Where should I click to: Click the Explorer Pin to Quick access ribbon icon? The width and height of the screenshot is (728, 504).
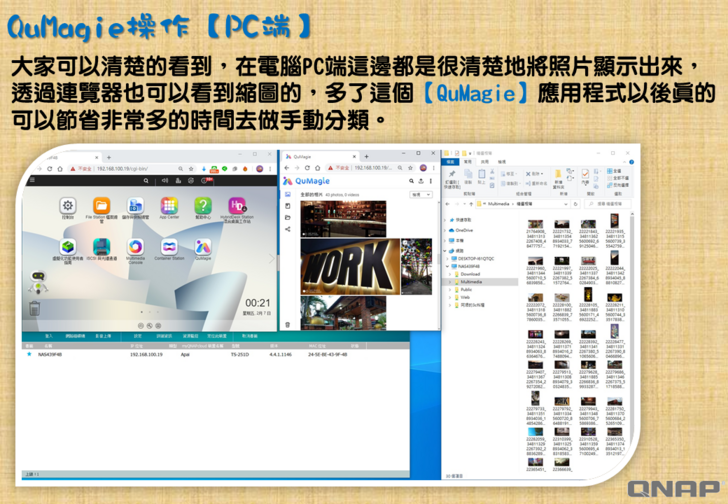coord(452,179)
